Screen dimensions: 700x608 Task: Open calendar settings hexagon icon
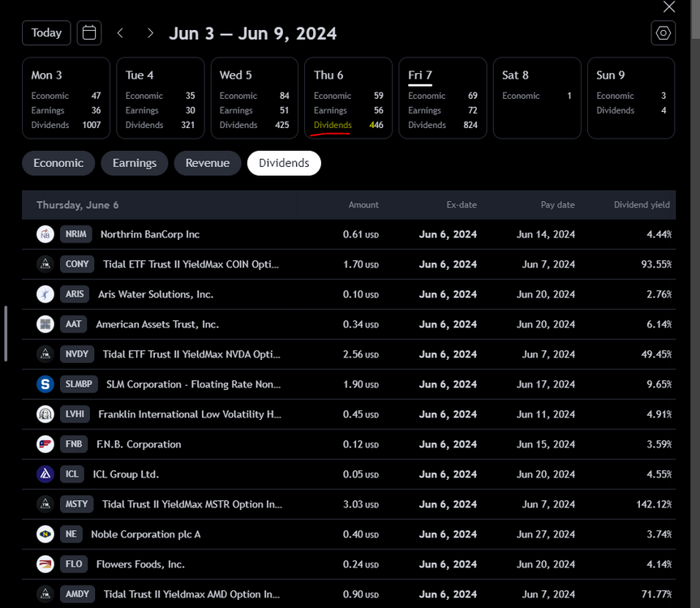tap(663, 33)
